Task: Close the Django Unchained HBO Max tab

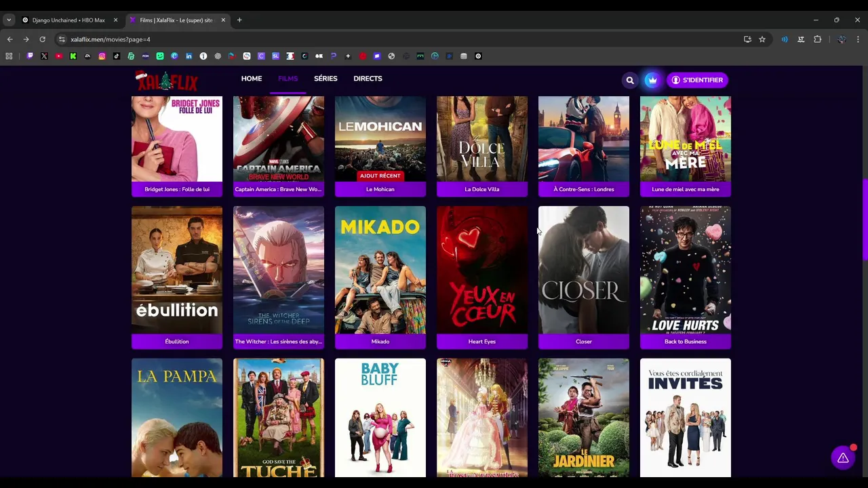Action: pos(115,20)
